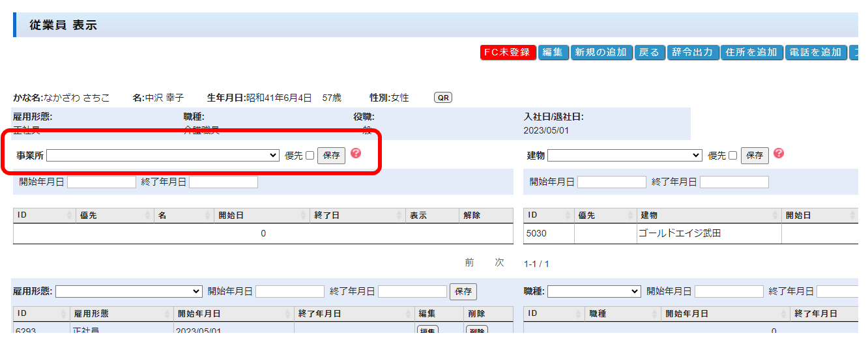Expand the 職種 dropdown
868x340 pixels.
[594, 291]
